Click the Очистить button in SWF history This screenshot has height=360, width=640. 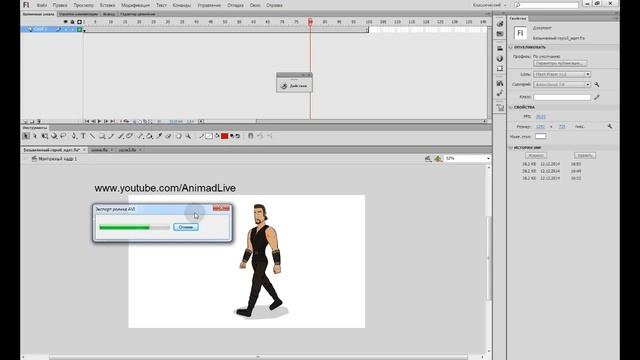click(x=584, y=156)
